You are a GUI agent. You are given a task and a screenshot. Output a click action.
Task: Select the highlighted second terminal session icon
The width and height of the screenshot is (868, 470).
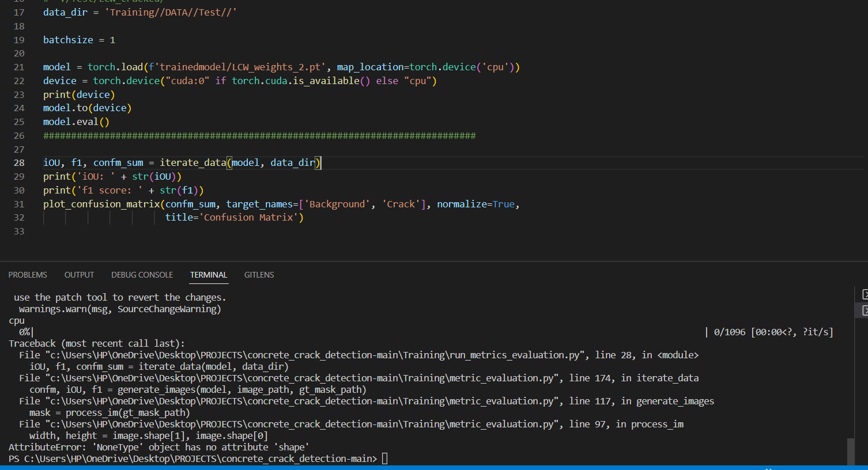click(865, 309)
